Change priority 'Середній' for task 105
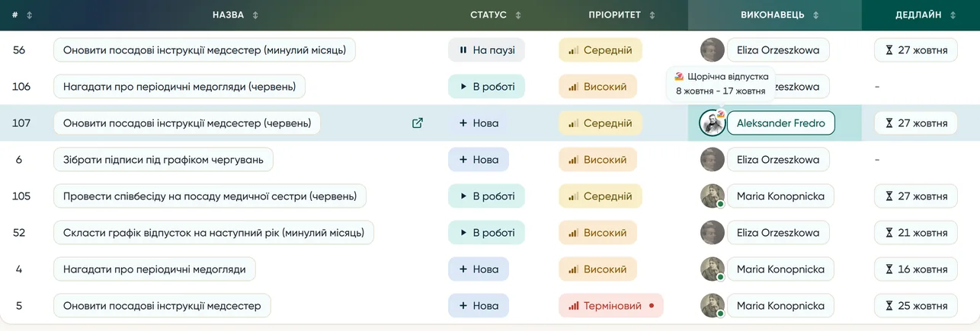 coord(600,196)
